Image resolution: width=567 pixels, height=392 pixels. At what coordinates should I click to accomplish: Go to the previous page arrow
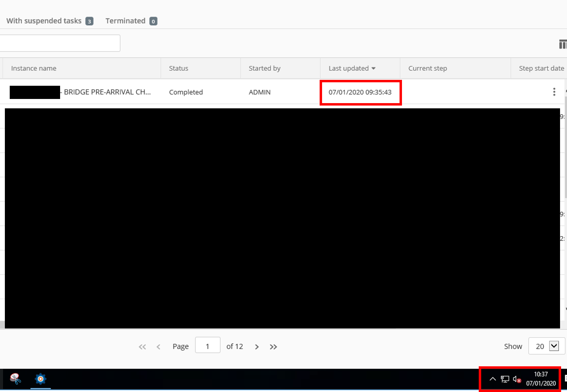[158, 347]
